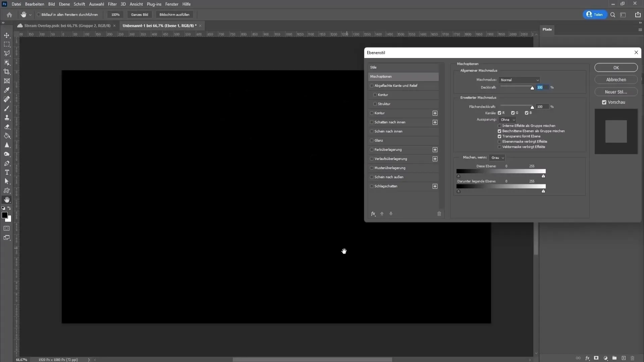Click OK button to confirm Ebenenstil

click(616, 67)
